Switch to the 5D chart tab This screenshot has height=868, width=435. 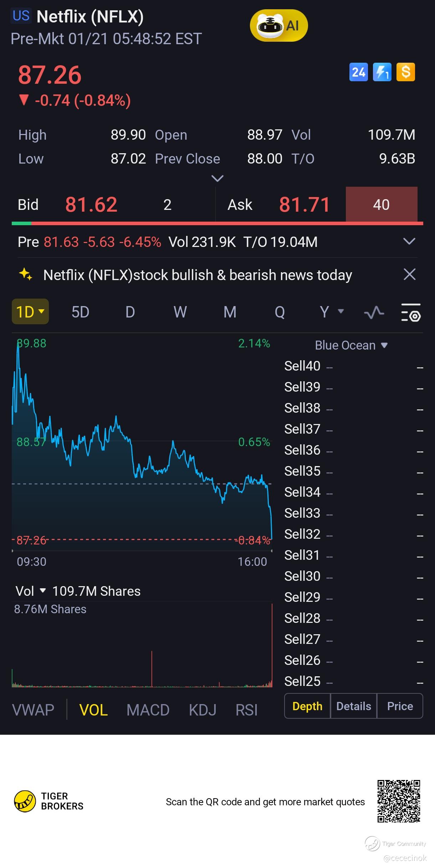click(x=80, y=312)
